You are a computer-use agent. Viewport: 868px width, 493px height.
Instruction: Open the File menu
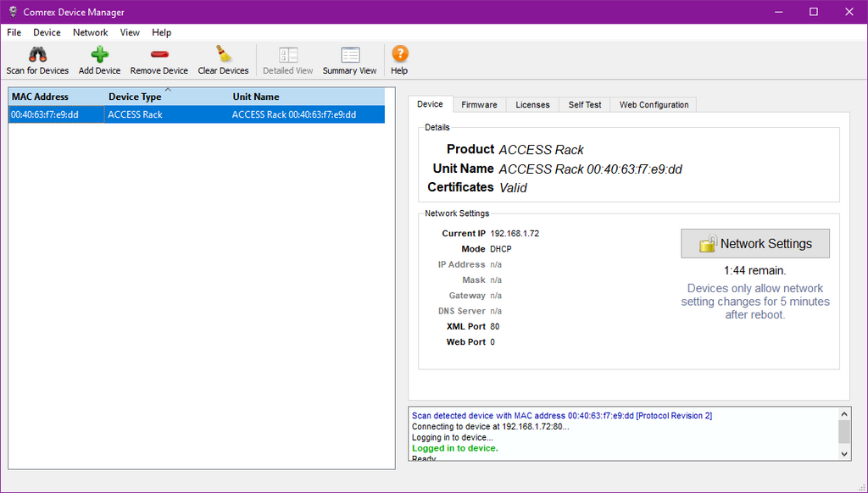pos(14,33)
